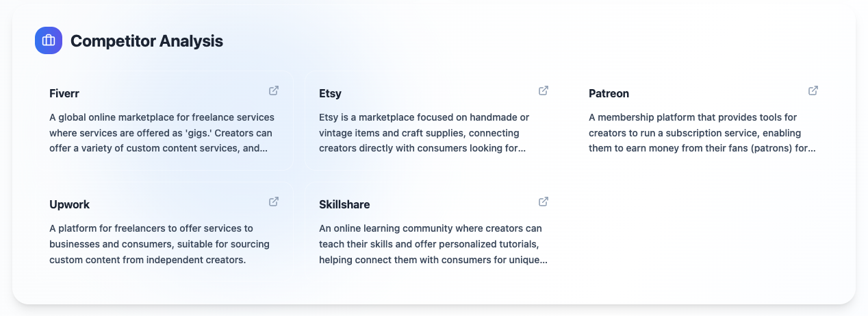Select the Fiverr card title
The image size is (868, 316).
[x=64, y=93]
